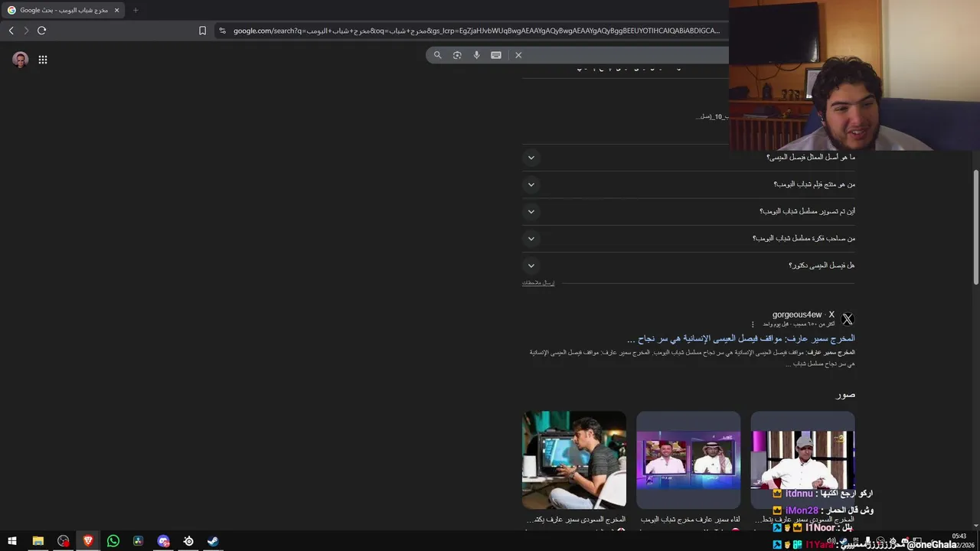Click the feedback link under the questions
This screenshot has height=551, width=980.
pos(538,282)
